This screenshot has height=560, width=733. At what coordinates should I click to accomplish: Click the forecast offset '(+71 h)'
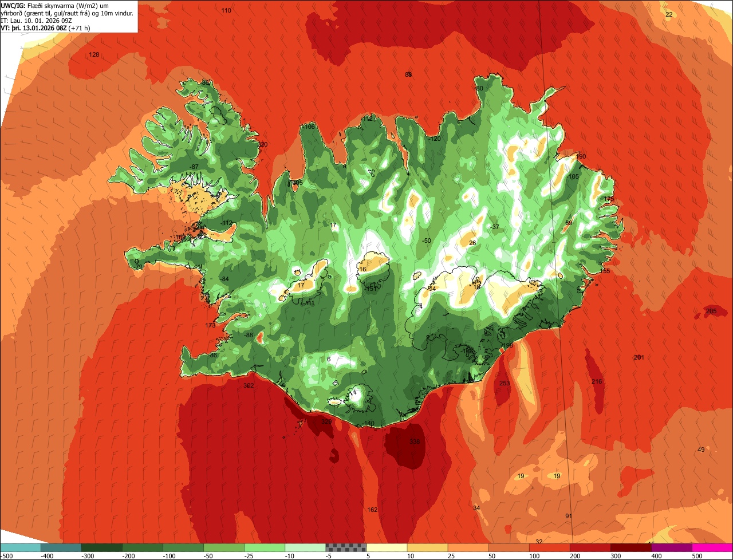tap(80, 27)
